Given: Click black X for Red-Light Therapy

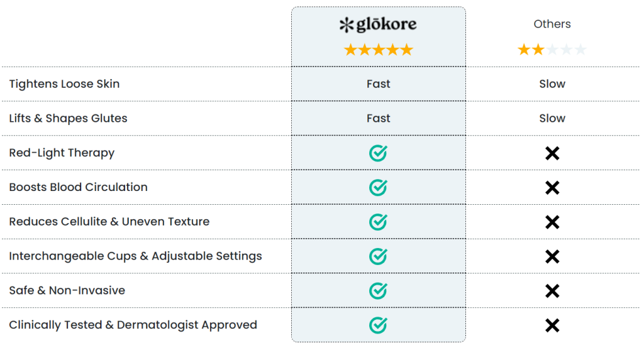Looking at the screenshot, I should coord(552,153).
